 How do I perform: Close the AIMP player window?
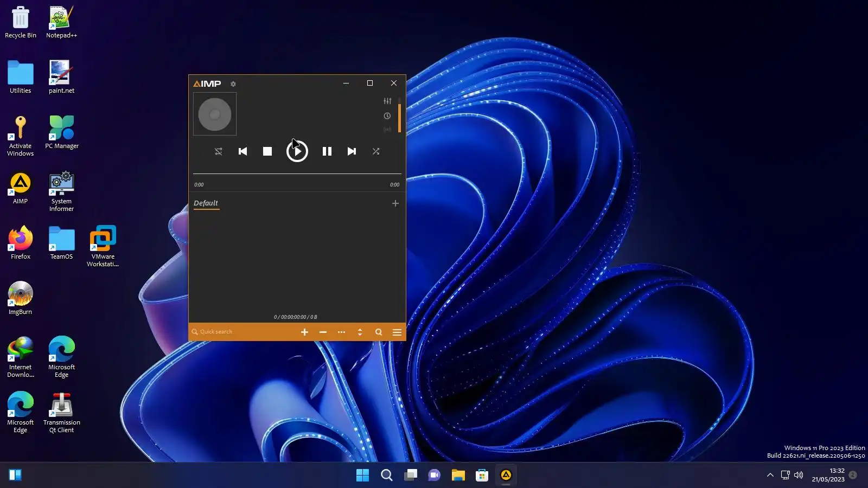click(x=394, y=83)
